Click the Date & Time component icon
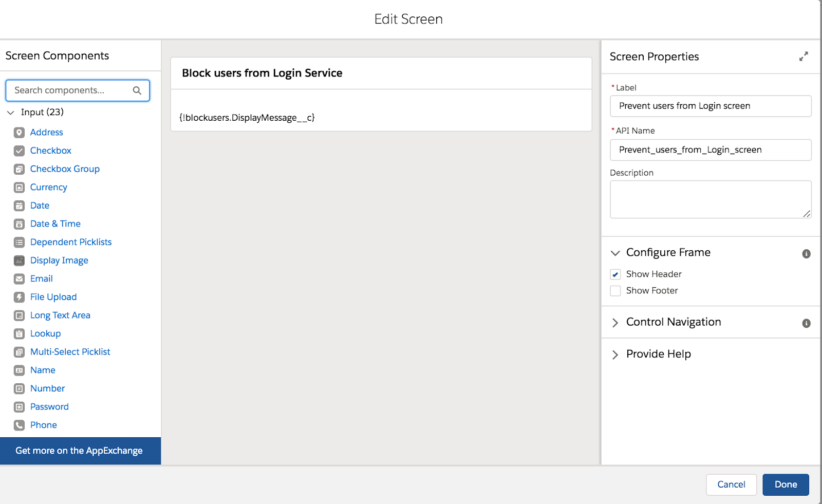Image resolution: width=822 pixels, height=504 pixels. point(19,224)
